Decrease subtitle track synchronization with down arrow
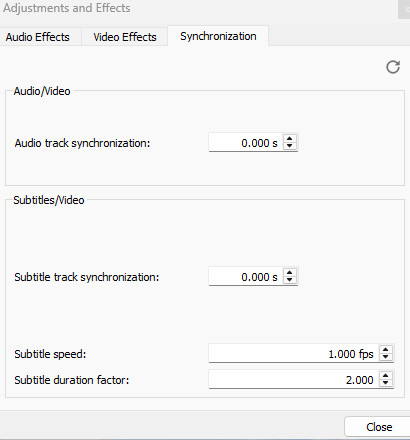 coord(290,280)
